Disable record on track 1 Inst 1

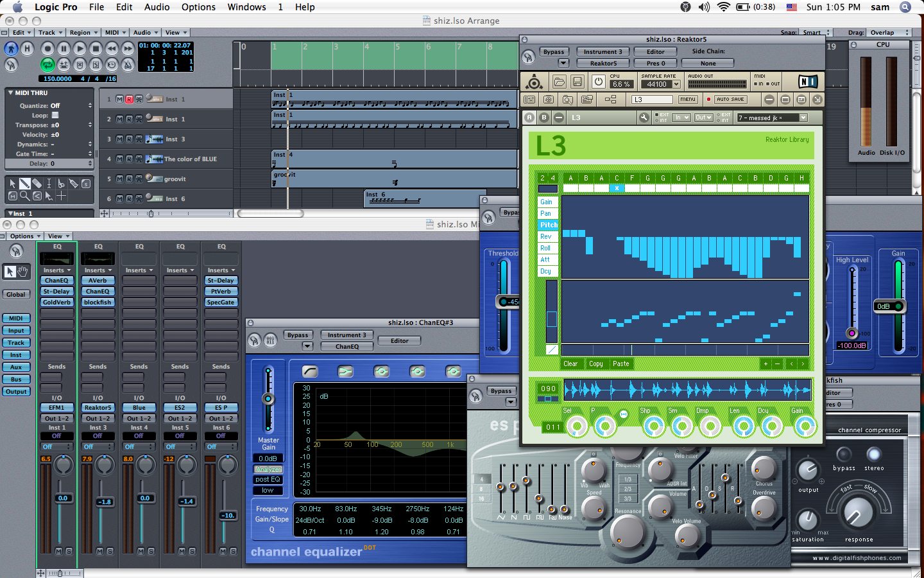(x=129, y=100)
